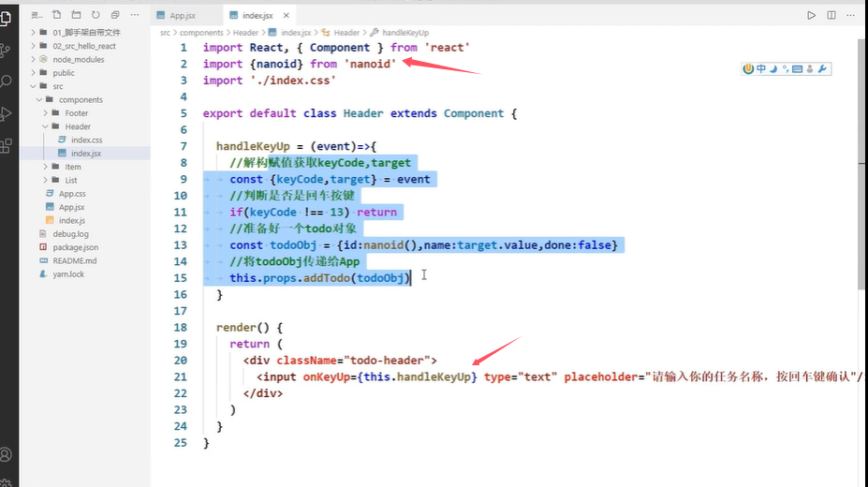
Task: Click 'render()' text on line 18
Action: tap(243, 327)
